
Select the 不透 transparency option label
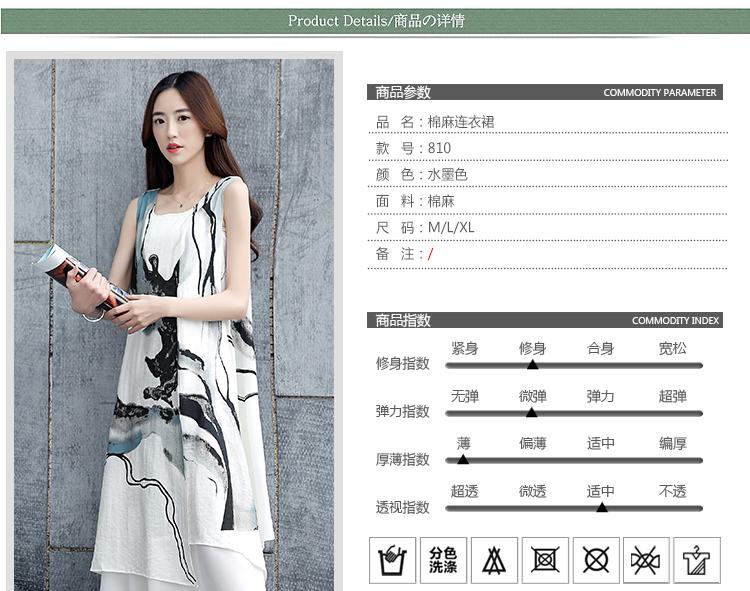click(672, 491)
